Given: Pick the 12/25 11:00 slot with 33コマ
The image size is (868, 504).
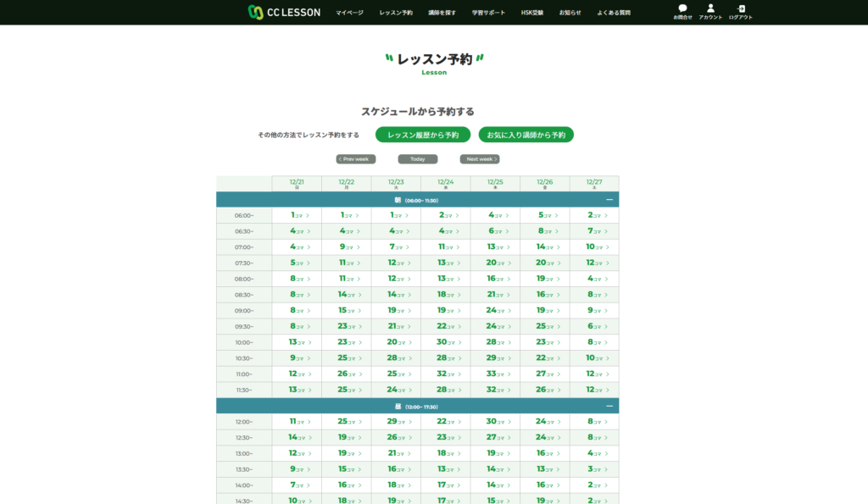Looking at the screenshot, I should point(495,374).
